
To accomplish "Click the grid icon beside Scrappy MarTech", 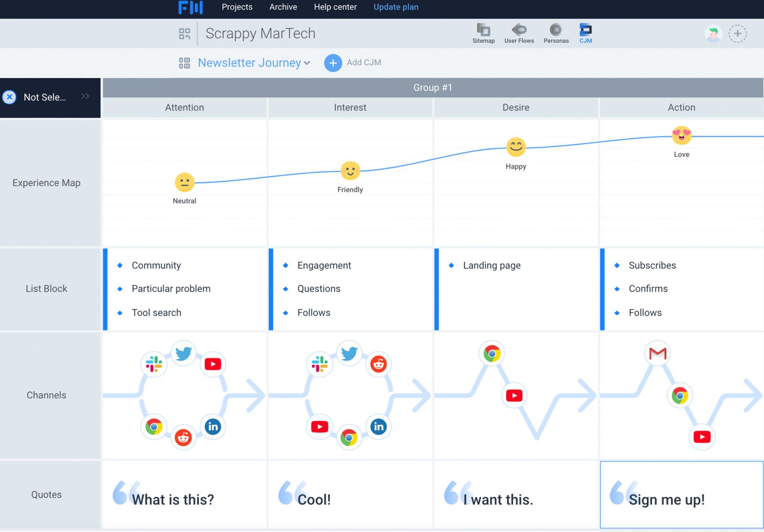I will pos(185,33).
